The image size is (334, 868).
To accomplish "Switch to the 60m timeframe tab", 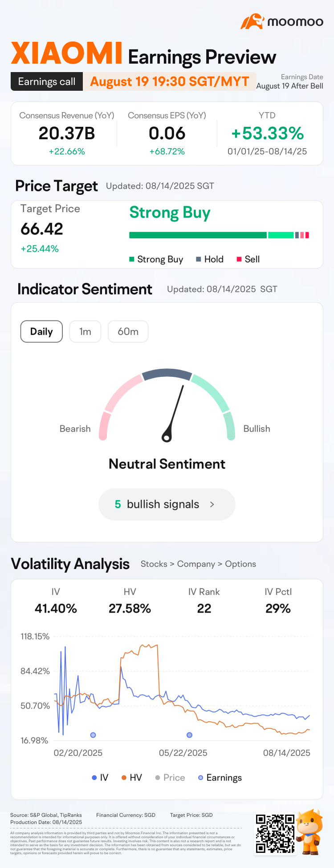I will 128,331.
